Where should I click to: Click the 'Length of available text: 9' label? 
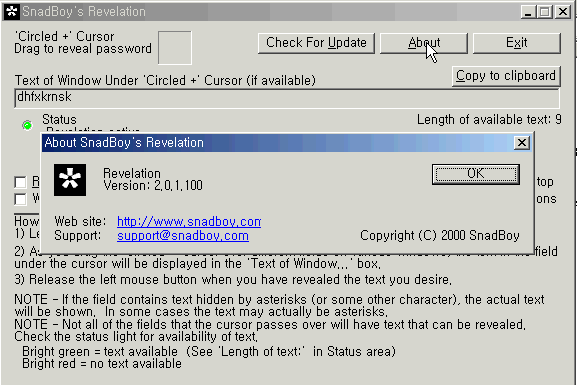[x=489, y=120]
